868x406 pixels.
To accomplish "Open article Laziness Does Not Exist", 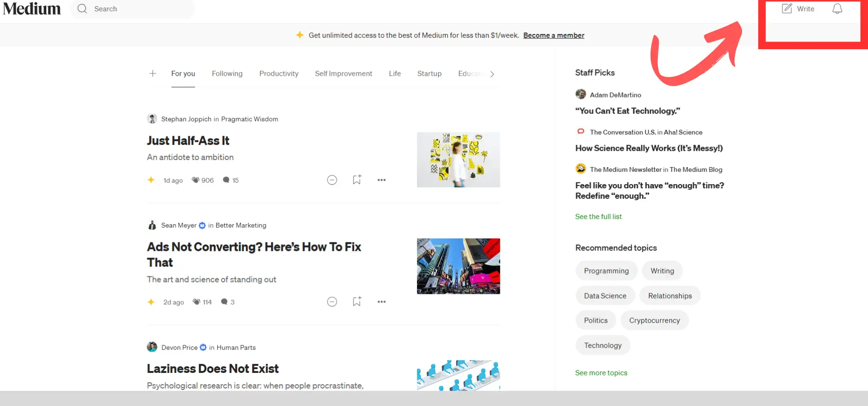I will (x=213, y=369).
